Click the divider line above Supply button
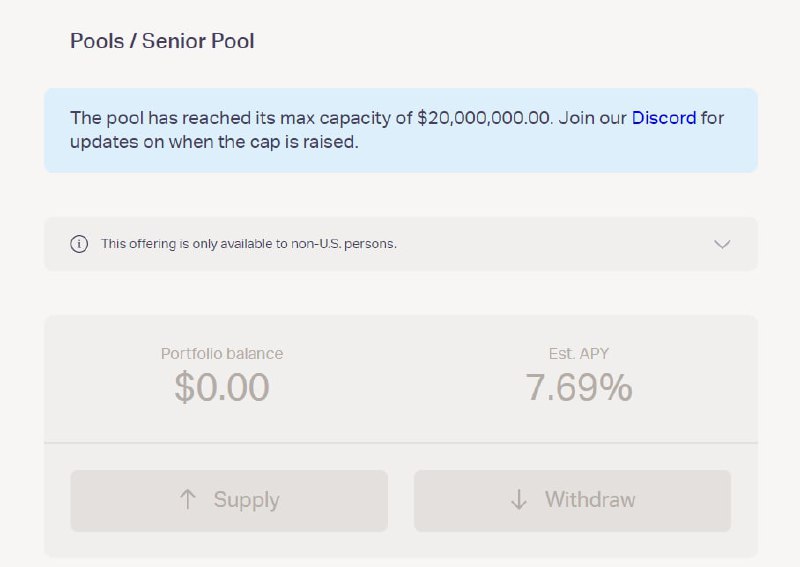This screenshot has height=567, width=800. [401, 442]
